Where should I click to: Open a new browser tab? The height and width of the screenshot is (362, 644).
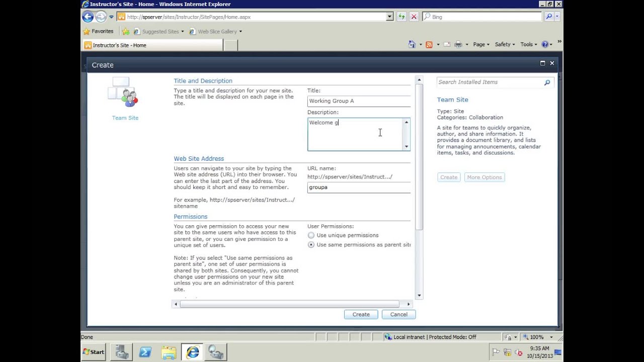(x=230, y=45)
